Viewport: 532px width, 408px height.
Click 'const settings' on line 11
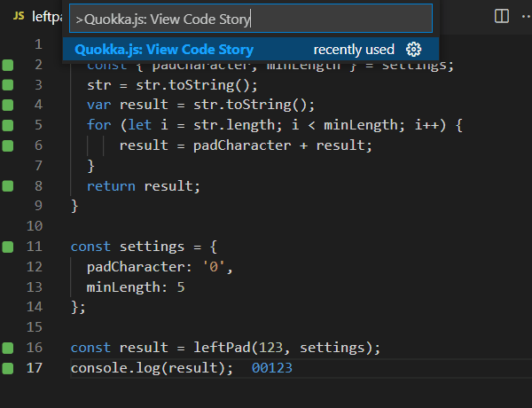(x=128, y=247)
